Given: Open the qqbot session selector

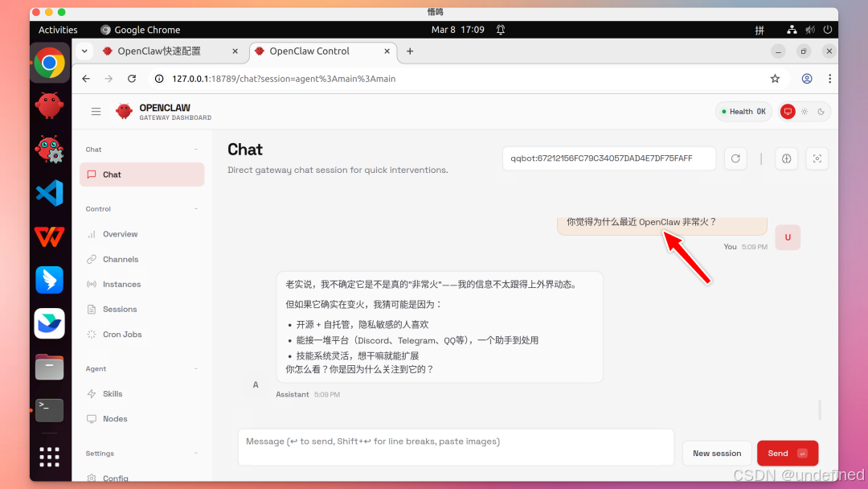Looking at the screenshot, I should tap(609, 158).
